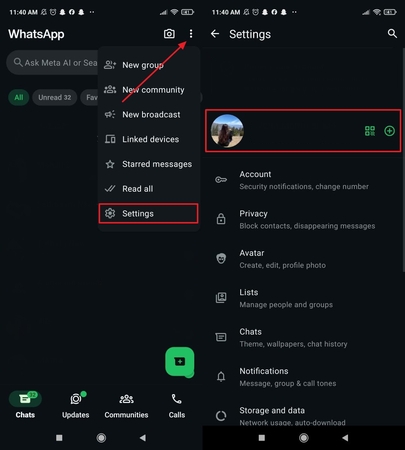The height and width of the screenshot is (450, 405).
Task: Tap Android recents square on Settings screen
Action: (262, 438)
